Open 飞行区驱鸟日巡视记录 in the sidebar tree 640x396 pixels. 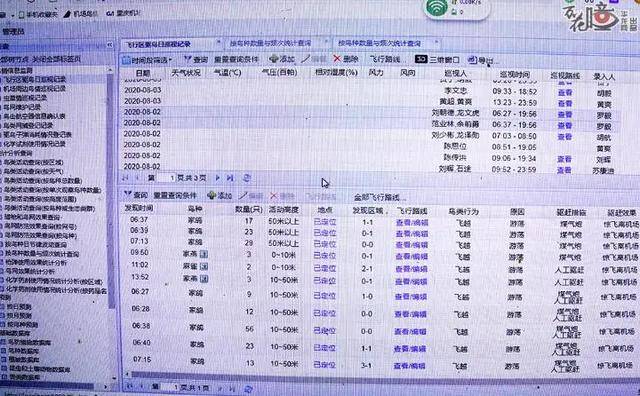point(34,79)
